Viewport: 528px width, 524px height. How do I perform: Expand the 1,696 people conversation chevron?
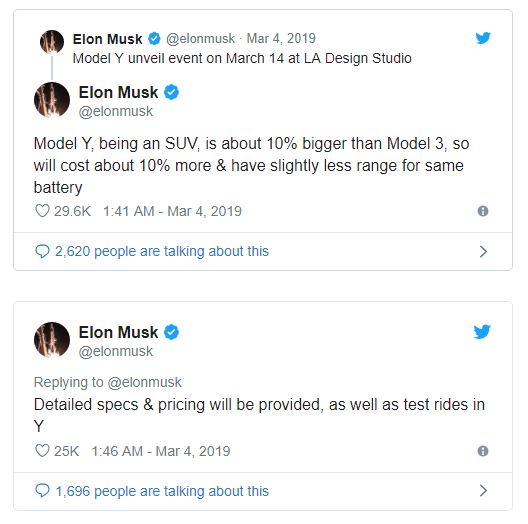tap(483, 491)
